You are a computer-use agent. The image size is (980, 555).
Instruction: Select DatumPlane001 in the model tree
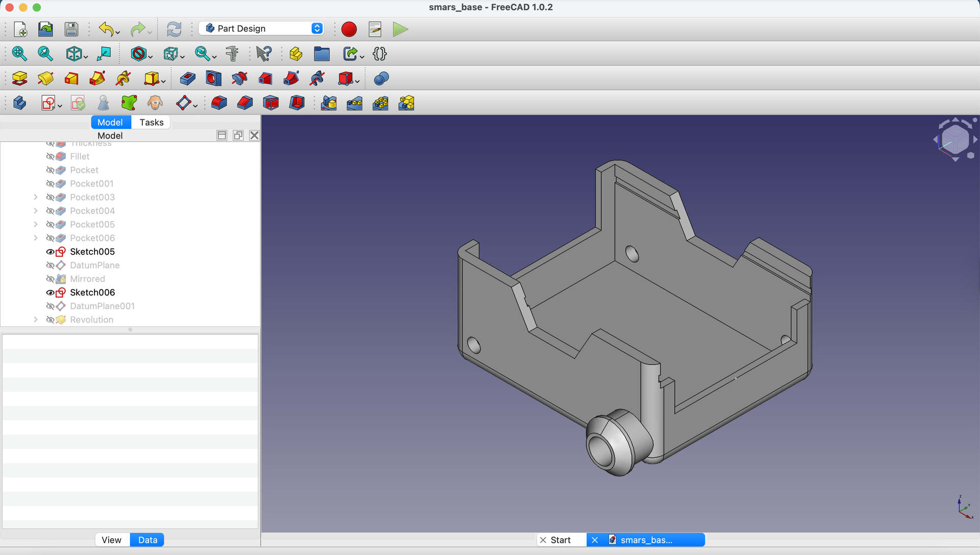(x=102, y=306)
